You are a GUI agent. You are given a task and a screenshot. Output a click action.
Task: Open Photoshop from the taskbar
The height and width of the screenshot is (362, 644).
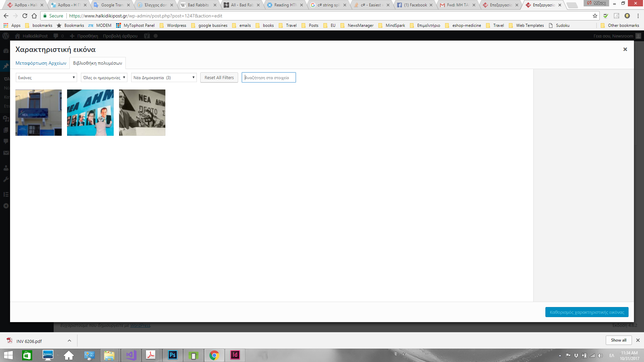172,355
